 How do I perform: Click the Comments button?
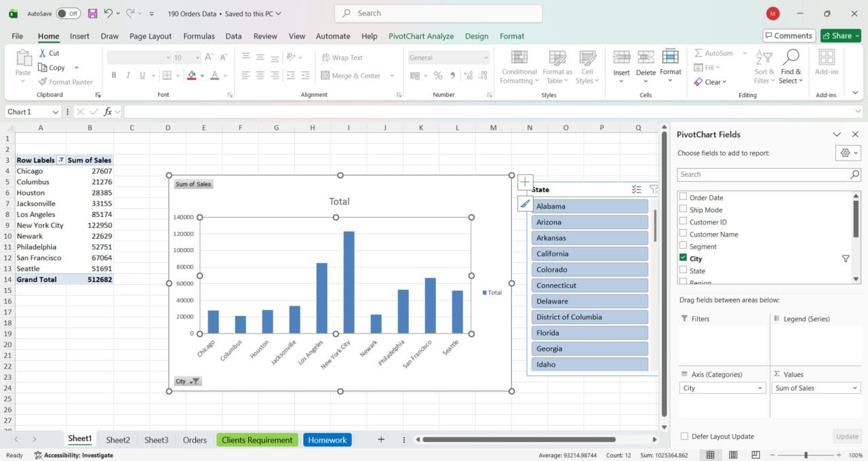[789, 36]
